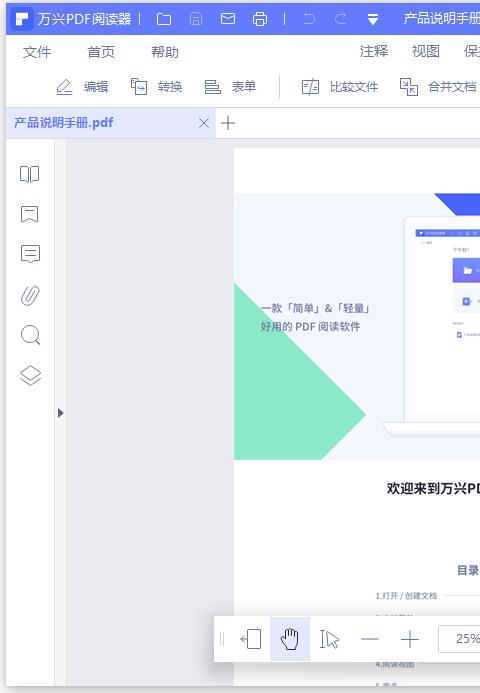The height and width of the screenshot is (693, 480).
Task: Select the 编辑 tool
Action: pos(82,87)
